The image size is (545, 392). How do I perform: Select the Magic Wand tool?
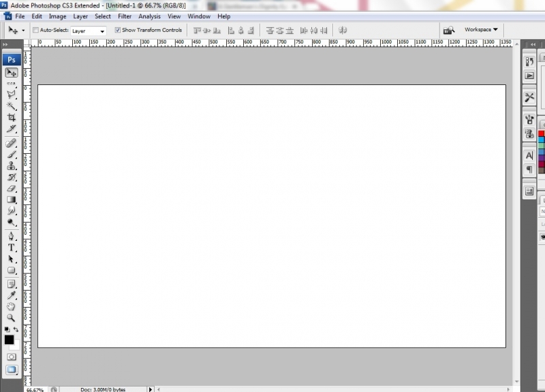pos(12,106)
